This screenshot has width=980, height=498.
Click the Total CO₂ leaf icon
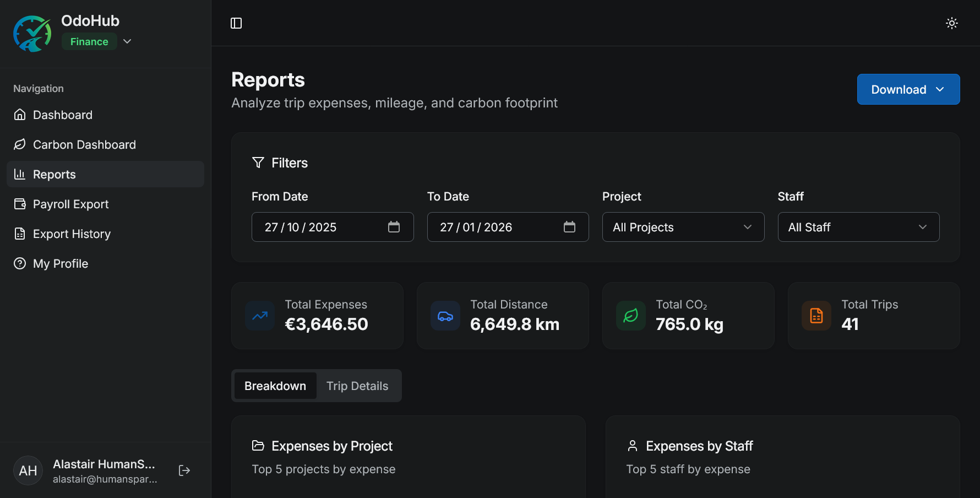[631, 316]
